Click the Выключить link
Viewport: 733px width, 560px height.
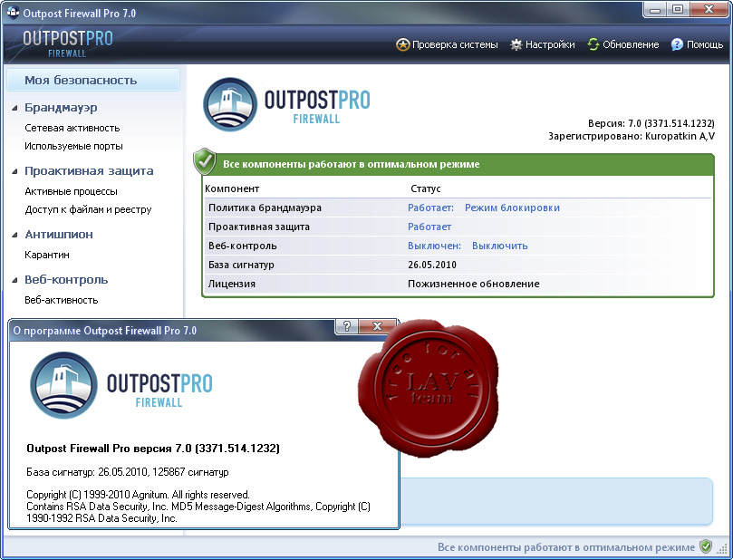500,246
